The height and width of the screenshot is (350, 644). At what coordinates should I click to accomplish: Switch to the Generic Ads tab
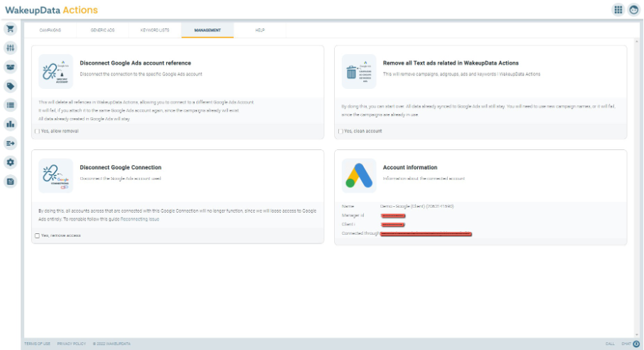click(x=102, y=31)
